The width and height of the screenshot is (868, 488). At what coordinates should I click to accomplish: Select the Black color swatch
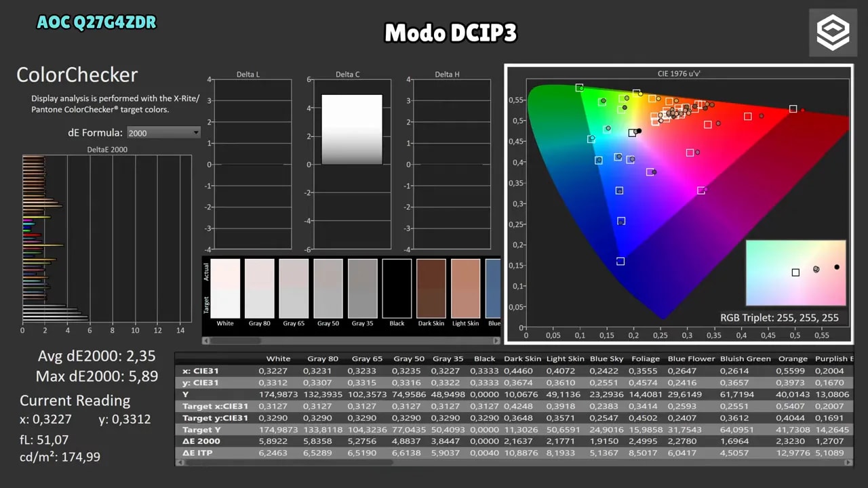click(x=397, y=289)
